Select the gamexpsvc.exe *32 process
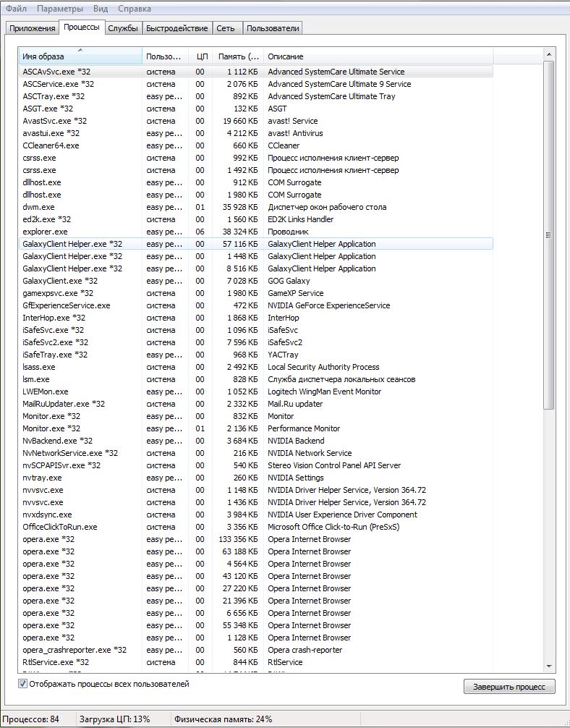 (x=256, y=293)
